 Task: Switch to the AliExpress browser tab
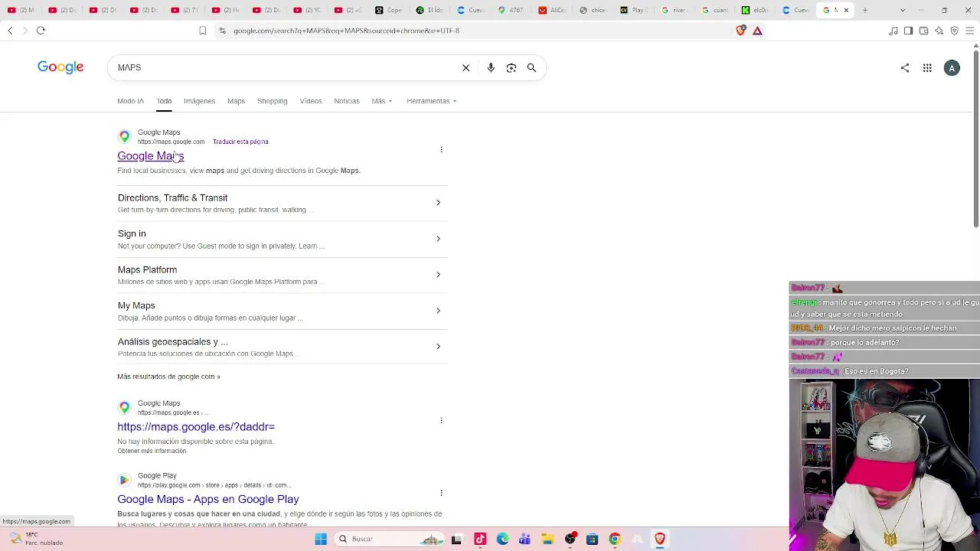[x=551, y=10]
